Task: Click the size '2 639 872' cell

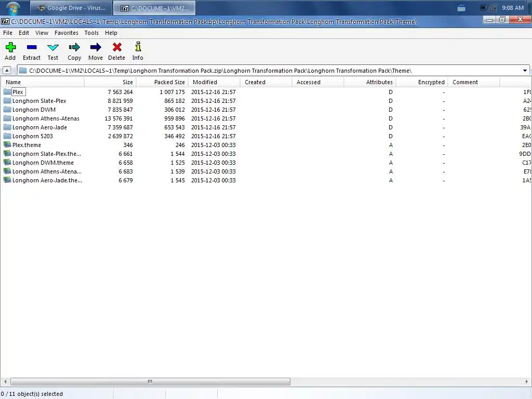Action: tap(121, 136)
